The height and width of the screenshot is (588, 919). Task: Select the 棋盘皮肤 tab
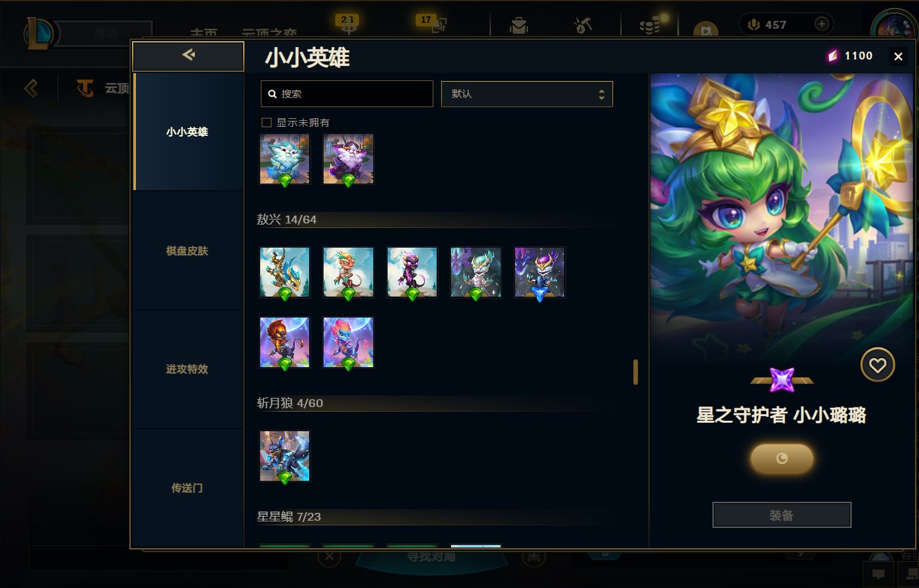[x=187, y=251]
